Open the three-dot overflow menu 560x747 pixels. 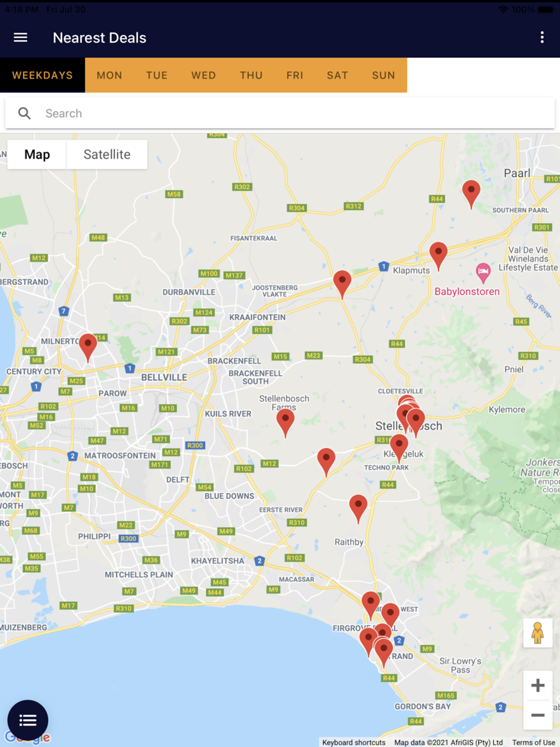point(542,38)
